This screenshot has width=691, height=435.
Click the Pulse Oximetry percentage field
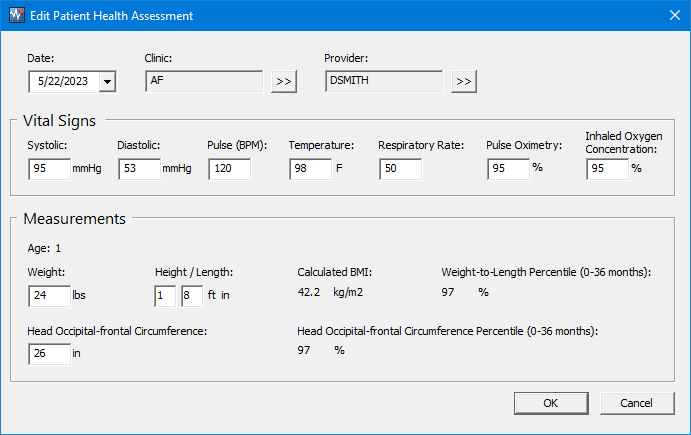(x=508, y=169)
